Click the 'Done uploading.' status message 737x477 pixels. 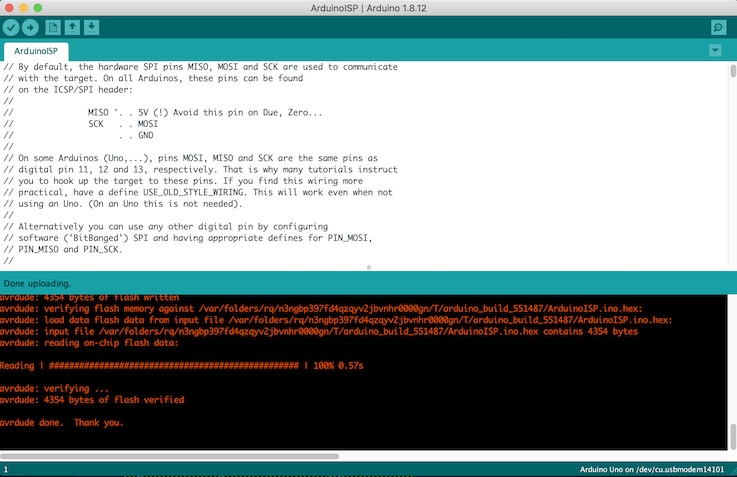[x=37, y=283]
